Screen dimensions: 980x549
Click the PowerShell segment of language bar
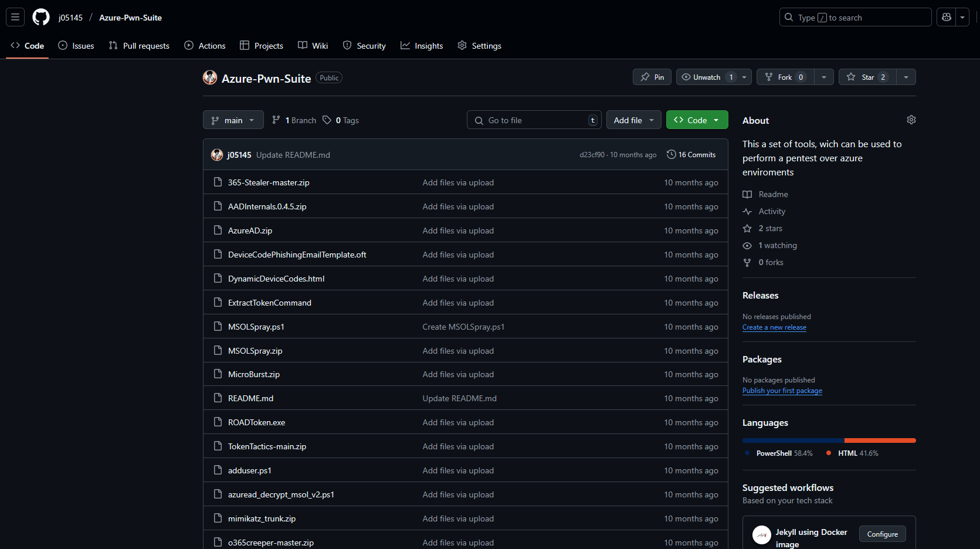point(793,440)
